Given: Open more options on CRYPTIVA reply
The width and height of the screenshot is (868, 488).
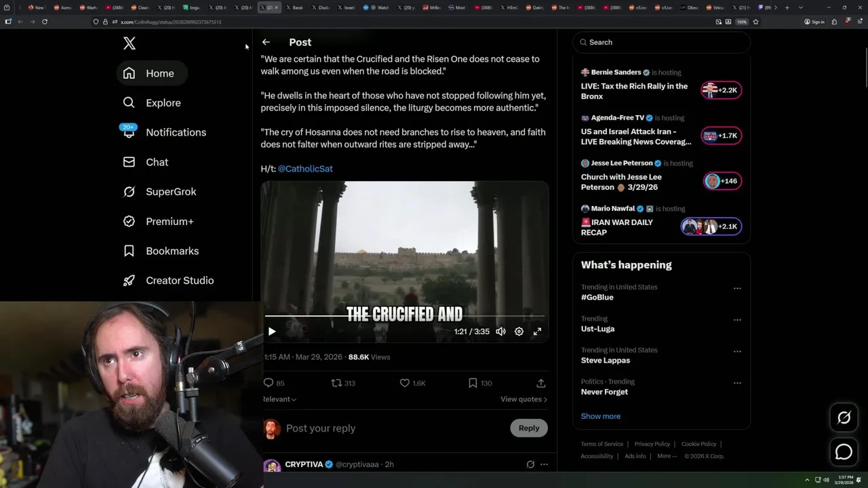Looking at the screenshot, I should [544, 464].
